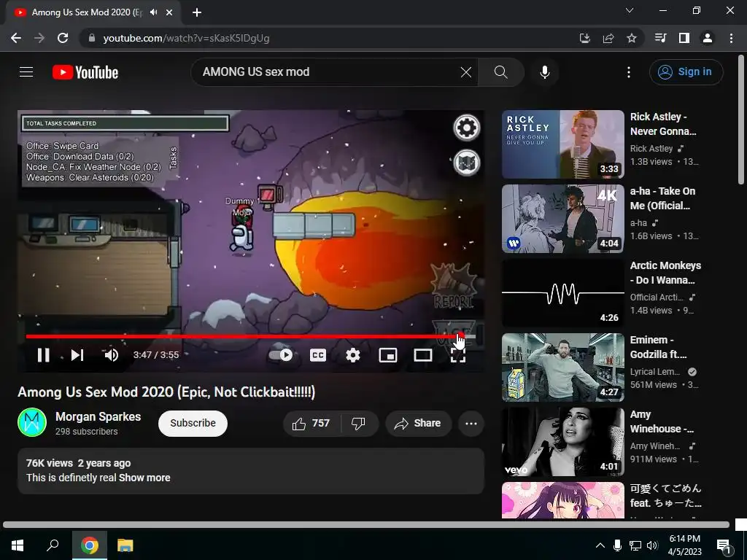Mute tab via the speaker icon
Screen dimensions: 747x560
point(153,12)
